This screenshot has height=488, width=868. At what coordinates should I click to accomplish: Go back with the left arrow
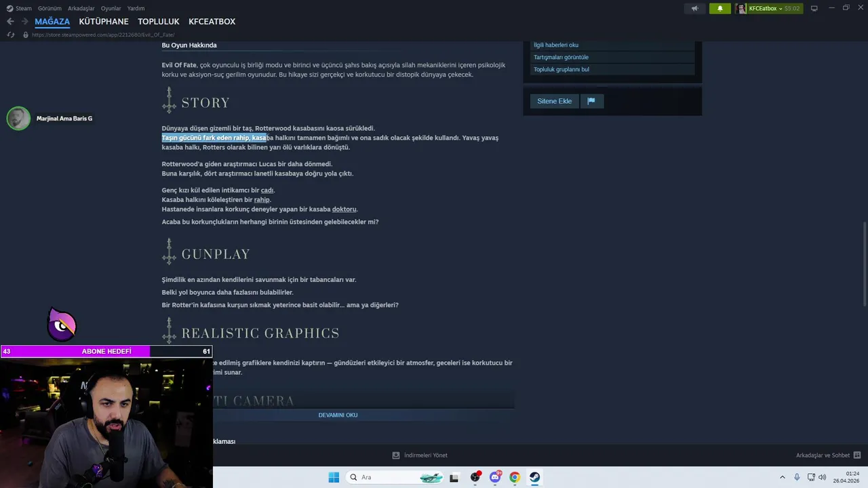pyautogui.click(x=10, y=22)
